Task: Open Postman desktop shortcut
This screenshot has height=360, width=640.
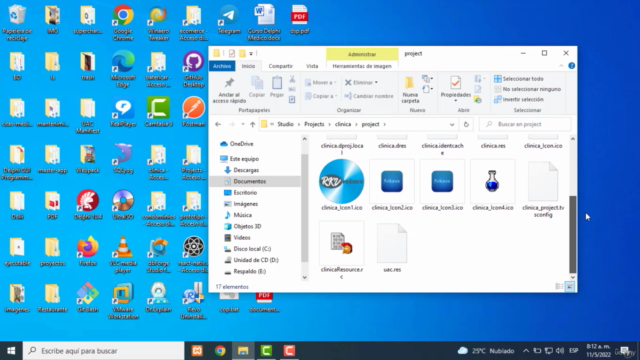Action: (193, 111)
